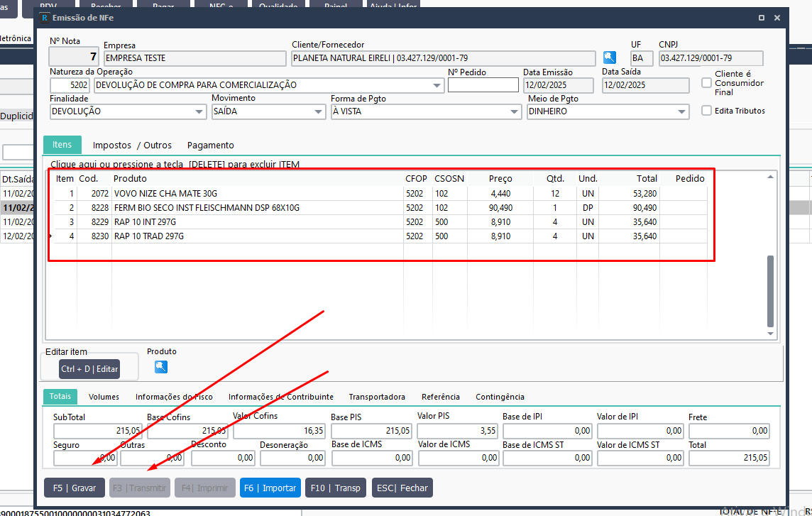Open the Referência tab
Viewport: 812px width, 516px height.
point(441,397)
